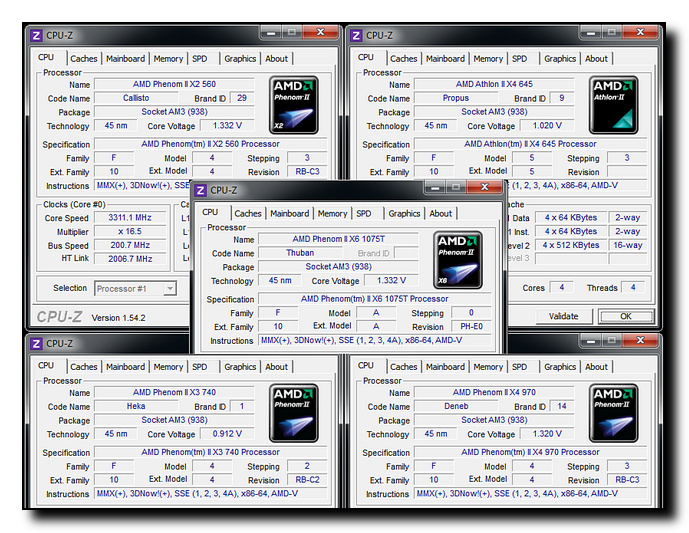Click the 3311.1 MHz core speed value
Screen dimensions: 689x533
point(130,218)
